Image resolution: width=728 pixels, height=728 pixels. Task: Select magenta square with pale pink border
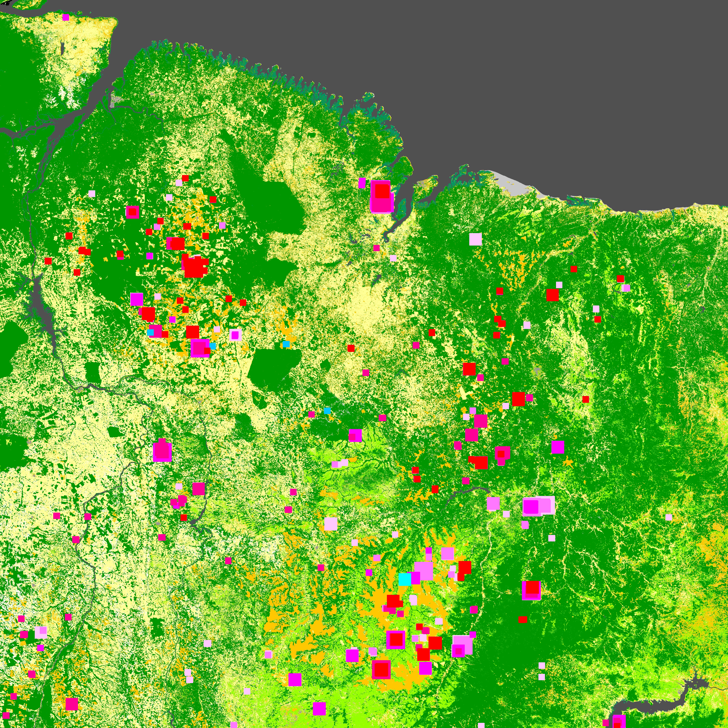(x=235, y=335)
